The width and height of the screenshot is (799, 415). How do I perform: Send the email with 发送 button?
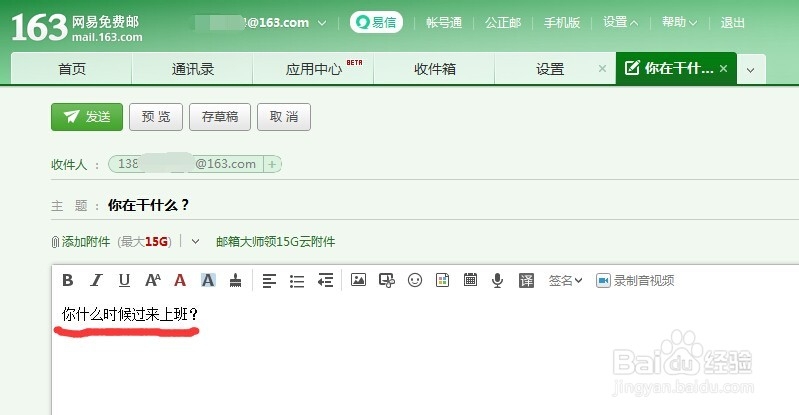[87, 117]
